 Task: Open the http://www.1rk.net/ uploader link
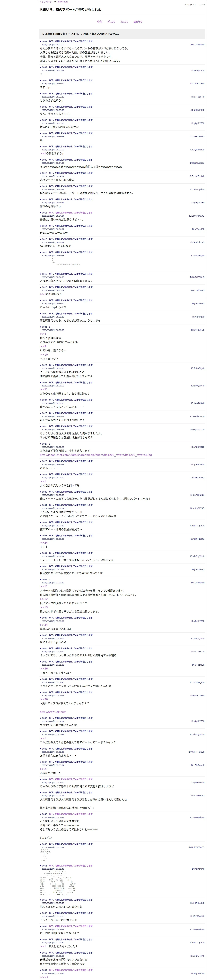[x=53, y=712]
